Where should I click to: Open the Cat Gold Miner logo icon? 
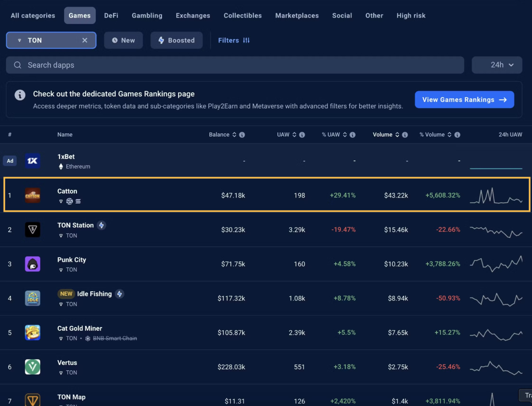[32, 332]
